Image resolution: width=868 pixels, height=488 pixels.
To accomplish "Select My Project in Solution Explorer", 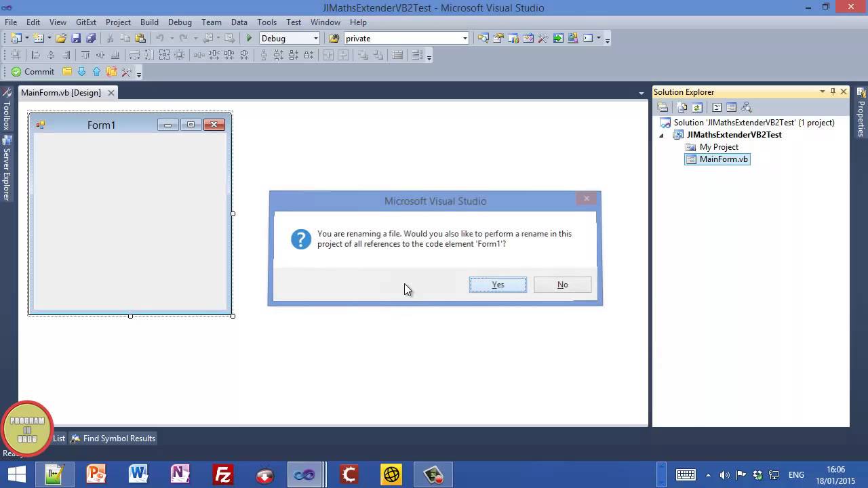I will coord(712,147).
